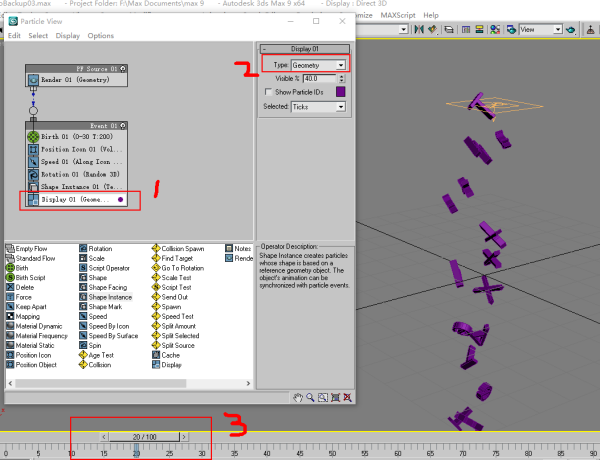Adjust the Visible % spinner arrows
Image resolution: width=600 pixels, height=460 pixels.
click(342, 78)
